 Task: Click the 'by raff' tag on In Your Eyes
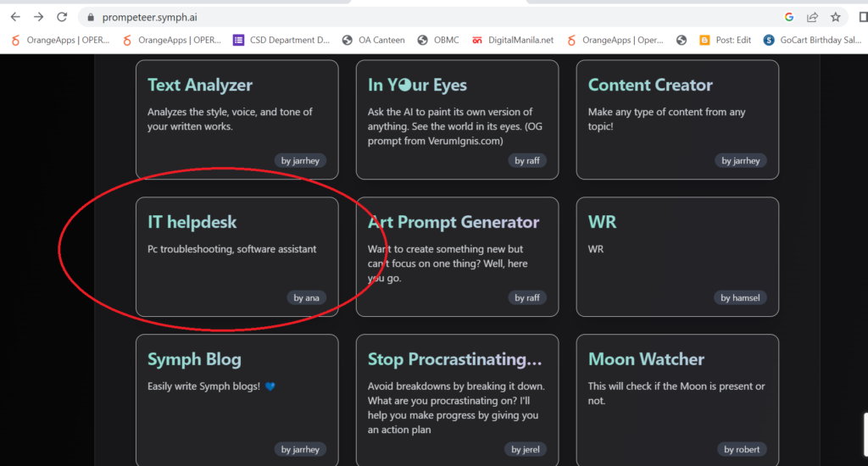click(527, 160)
